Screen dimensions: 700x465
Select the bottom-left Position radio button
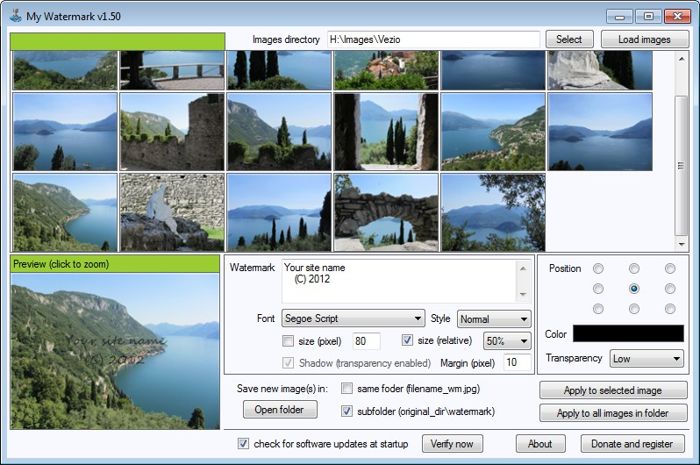point(598,309)
